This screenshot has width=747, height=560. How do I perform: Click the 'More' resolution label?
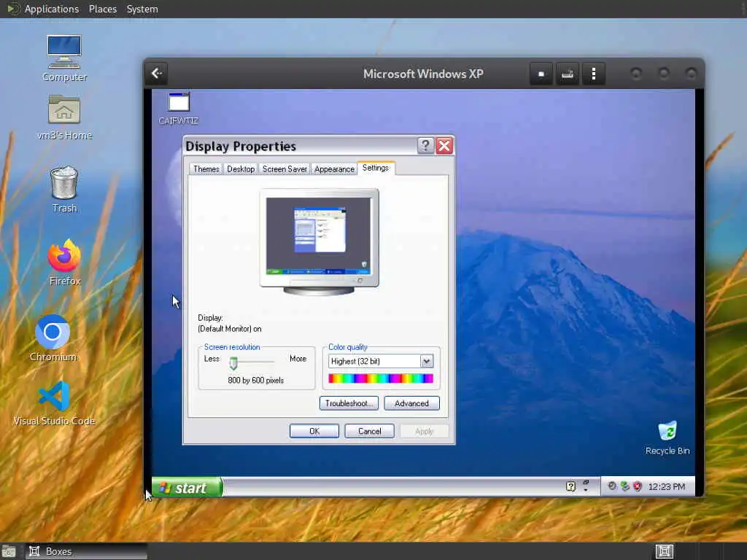tap(298, 359)
